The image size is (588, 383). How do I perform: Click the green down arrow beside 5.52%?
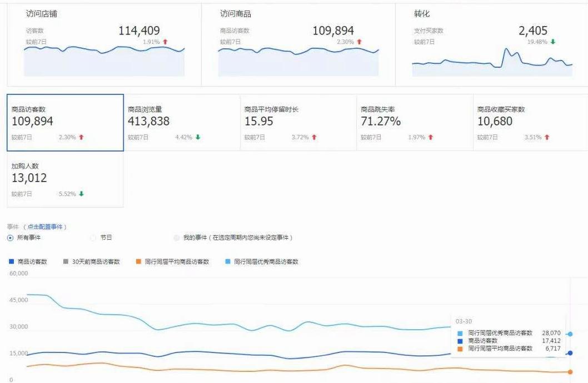(x=81, y=194)
